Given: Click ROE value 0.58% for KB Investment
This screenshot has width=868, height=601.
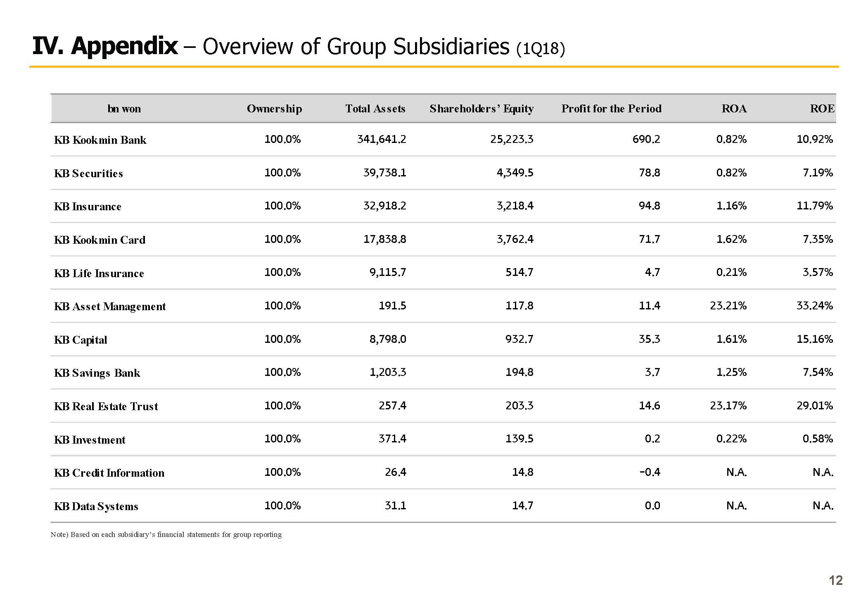Looking at the screenshot, I should pos(818,439).
